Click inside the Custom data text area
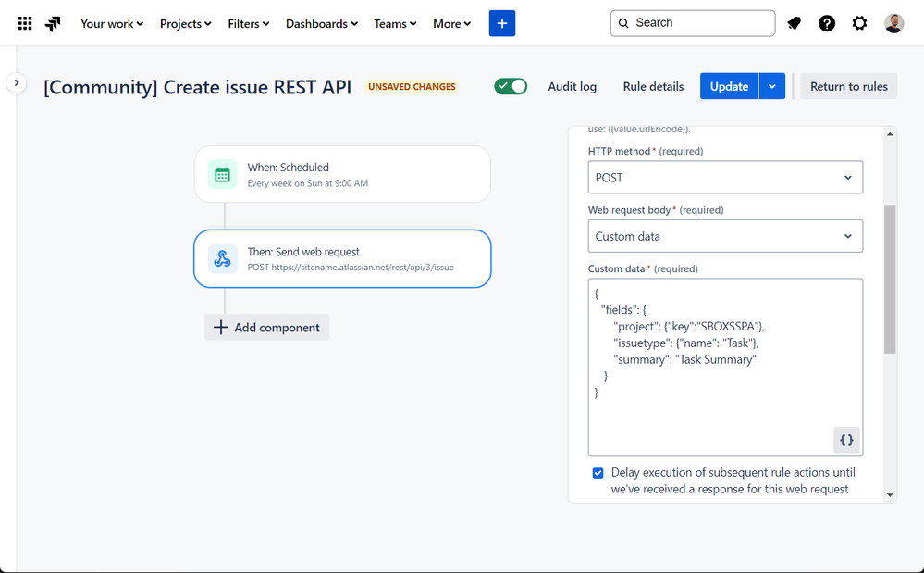The width and height of the screenshot is (924, 573). tap(725, 367)
